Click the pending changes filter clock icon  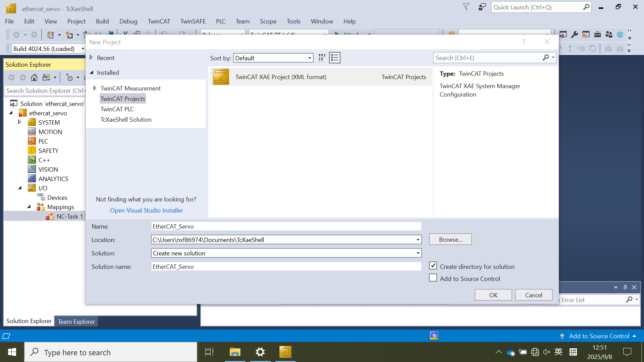coord(69,78)
